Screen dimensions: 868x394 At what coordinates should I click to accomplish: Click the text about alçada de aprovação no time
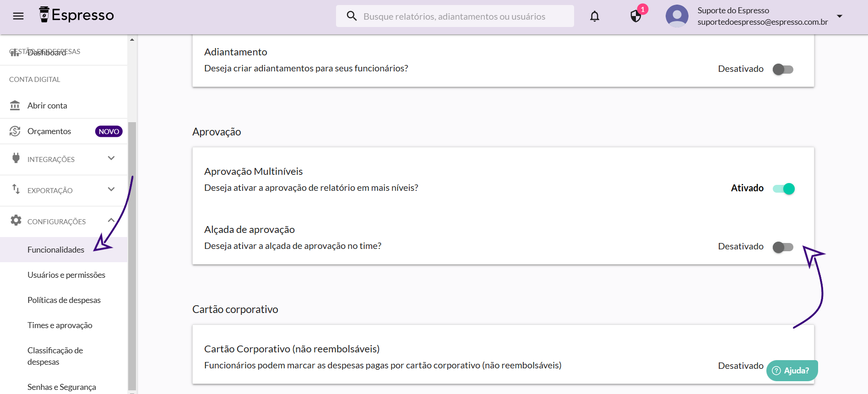pyautogui.click(x=293, y=246)
